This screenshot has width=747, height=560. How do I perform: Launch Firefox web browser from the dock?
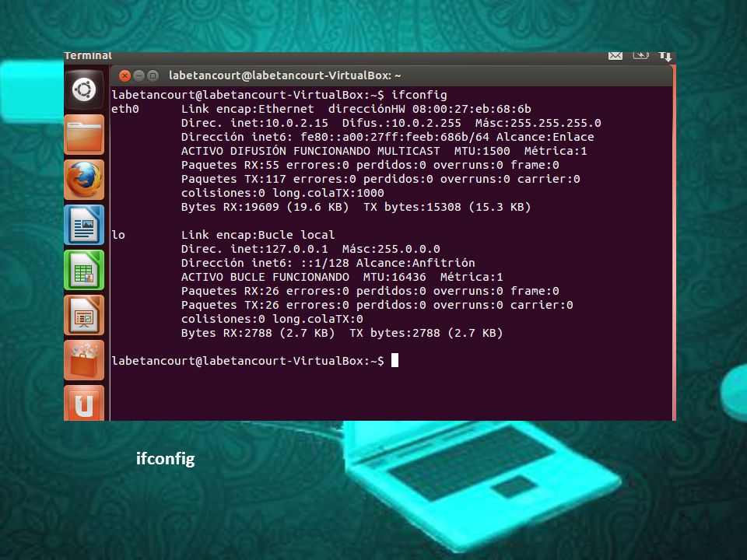point(84,180)
